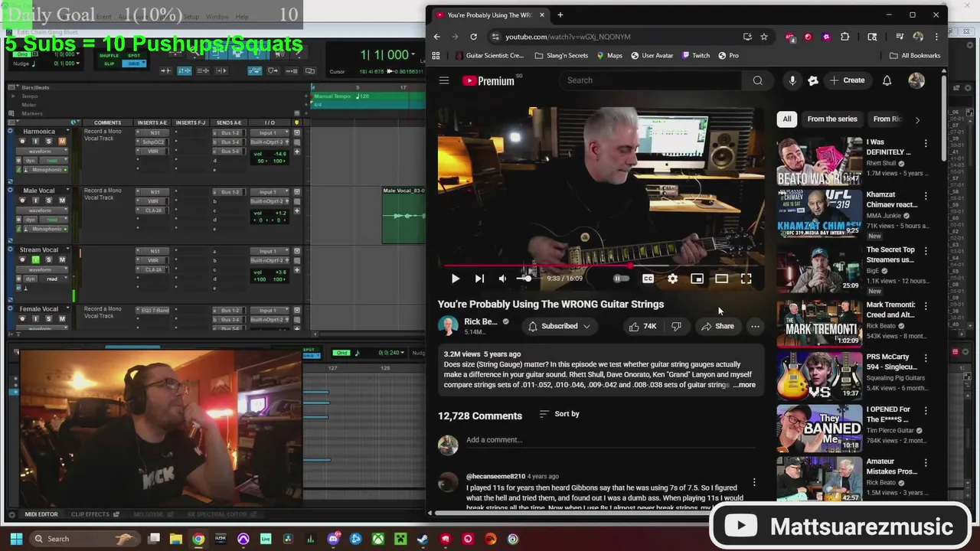Image resolution: width=980 pixels, height=551 pixels.
Task: Click the Add a comment field
Action: [610, 440]
